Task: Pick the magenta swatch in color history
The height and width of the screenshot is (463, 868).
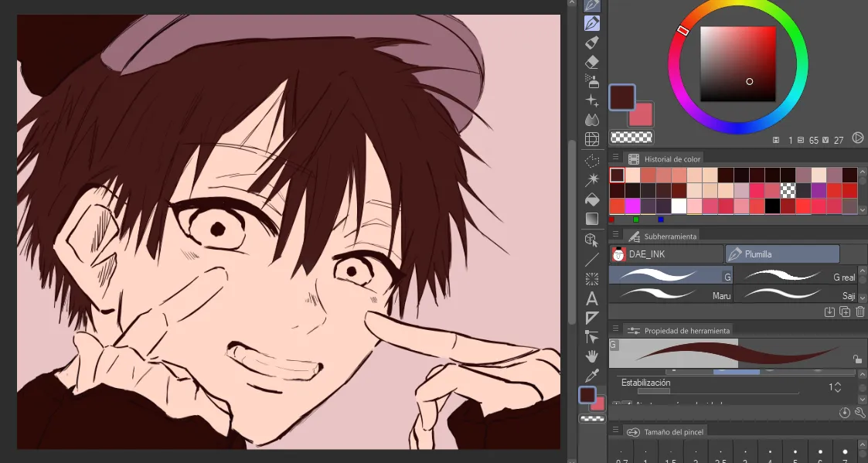Action: [632, 206]
